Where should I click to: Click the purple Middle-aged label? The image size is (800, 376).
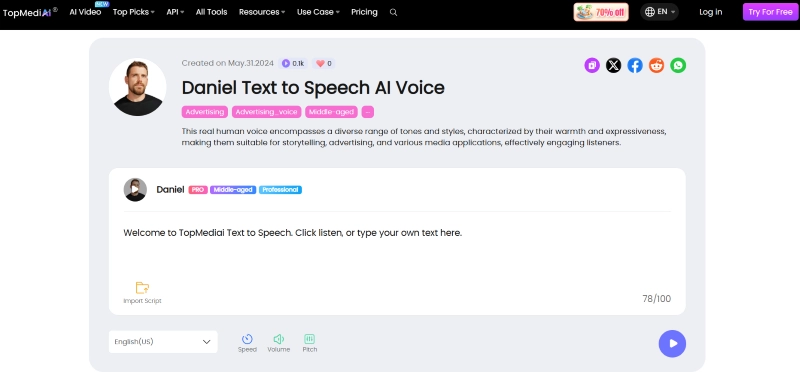(x=233, y=190)
